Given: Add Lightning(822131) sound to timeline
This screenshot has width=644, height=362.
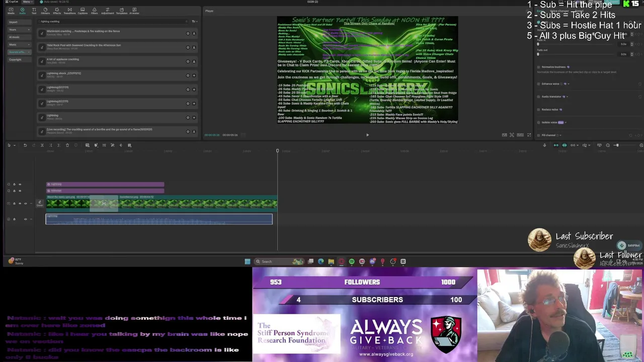Looking at the screenshot, I should pos(194,89).
